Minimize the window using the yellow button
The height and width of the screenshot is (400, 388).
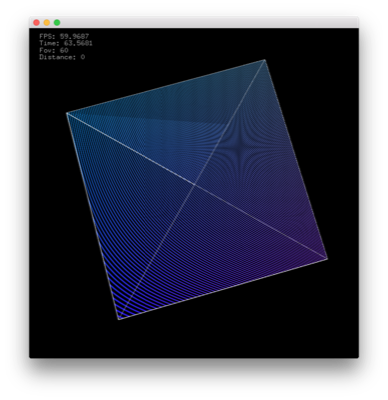coord(47,23)
